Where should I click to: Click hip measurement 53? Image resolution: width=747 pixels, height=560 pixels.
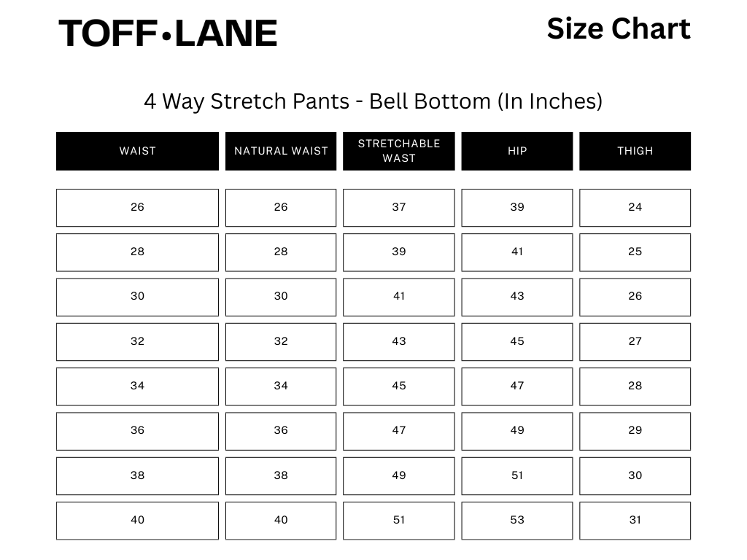tap(517, 520)
